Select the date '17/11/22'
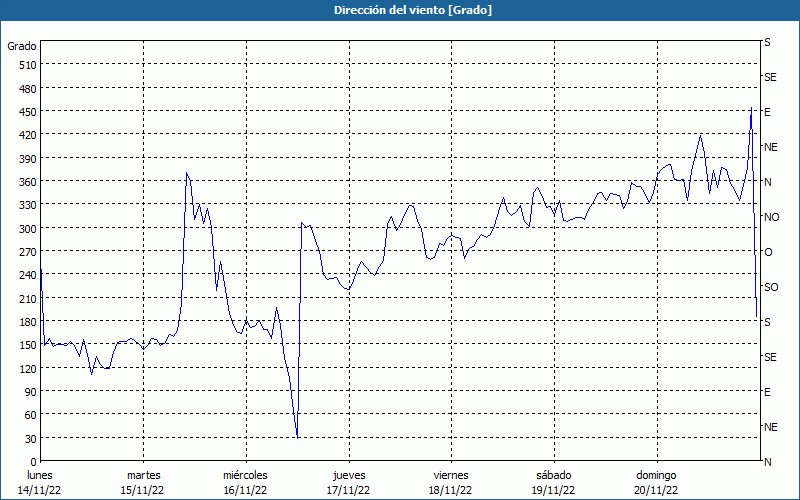The height and width of the screenshot is (500, 800). point(348,490)
